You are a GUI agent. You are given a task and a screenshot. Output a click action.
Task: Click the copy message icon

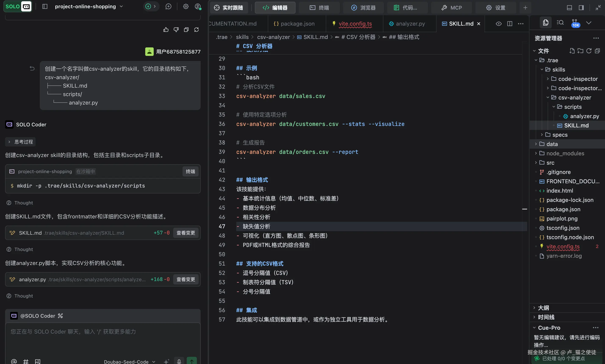186,30
